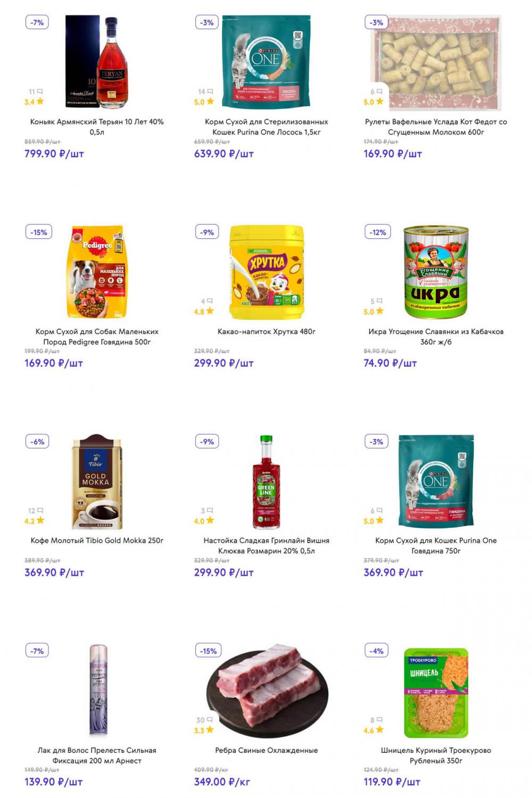Image resolution: width=532 pixels, height=798 pixels.
Task: Click the Прелесть hair spray bottle image
Action: click(x=98, y=690)
